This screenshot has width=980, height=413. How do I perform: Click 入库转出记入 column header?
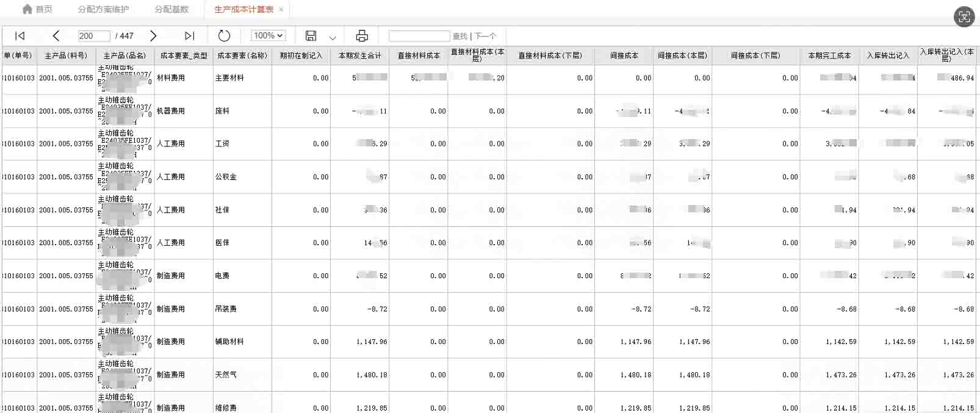(888, 56)
